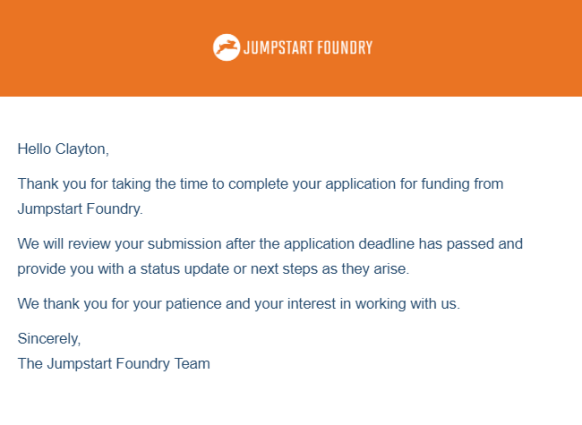
Task: Click the phrase 'working with us.'
Action: coord(408,304)
